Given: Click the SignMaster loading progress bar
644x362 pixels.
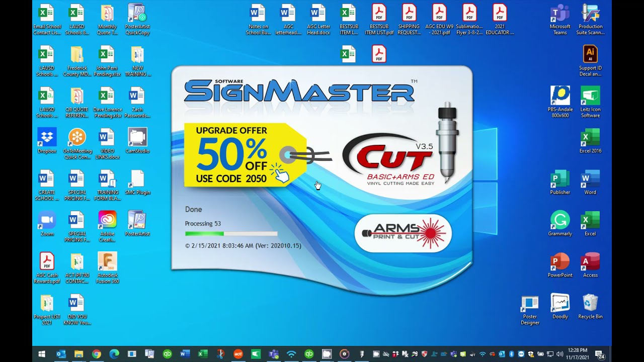Looking at the screenshot, I should (x=231, y=234).
